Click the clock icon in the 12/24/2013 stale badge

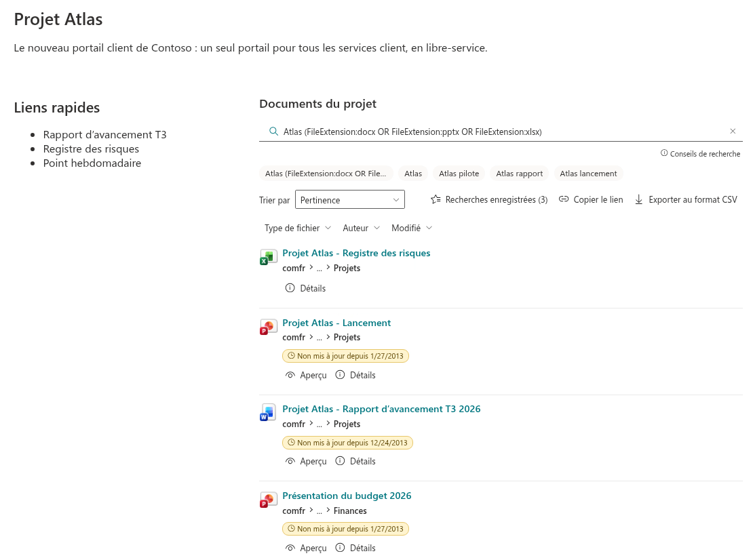click(291, 443)
